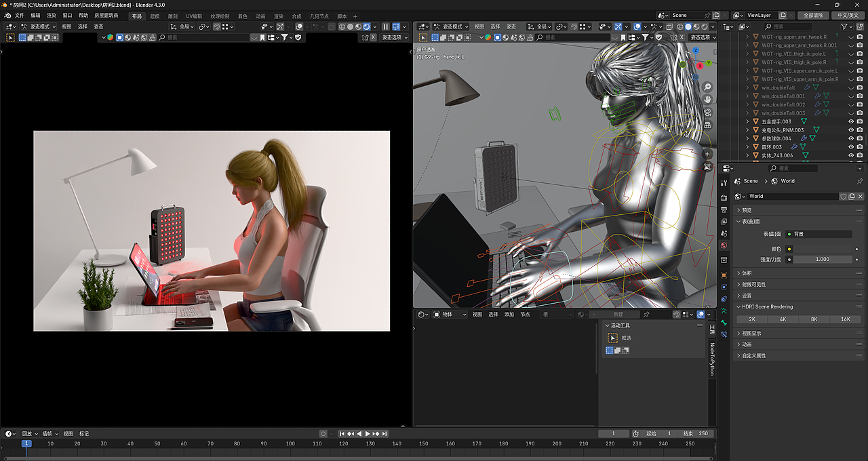
Task: Open the Object properties tab
Action: tap(724, 275)
